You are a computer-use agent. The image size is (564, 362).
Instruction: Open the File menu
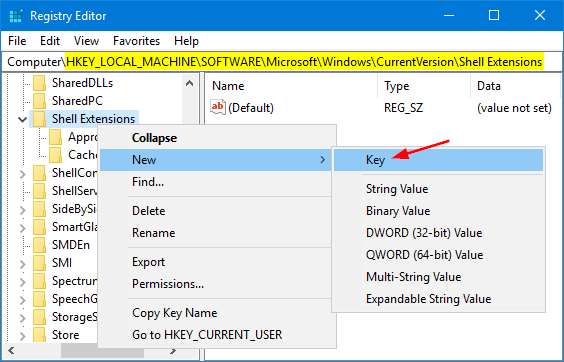coord(17,41)
